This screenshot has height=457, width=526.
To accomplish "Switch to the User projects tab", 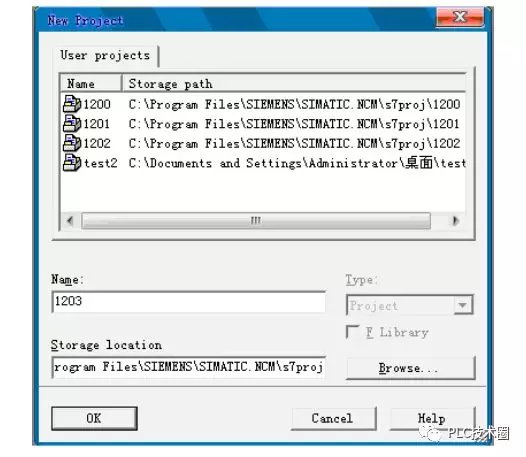I will 105,55.
